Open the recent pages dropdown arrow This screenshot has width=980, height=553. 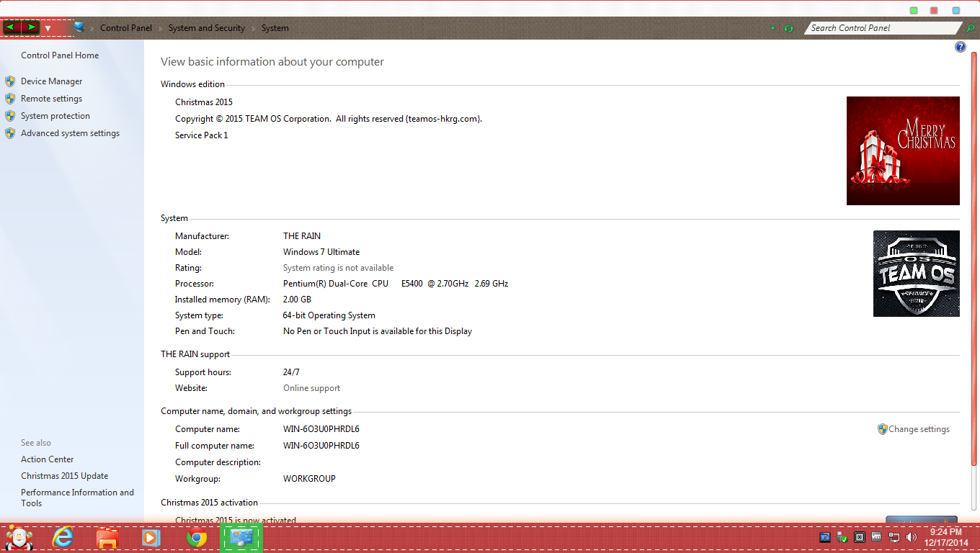(x=48, y=29)
